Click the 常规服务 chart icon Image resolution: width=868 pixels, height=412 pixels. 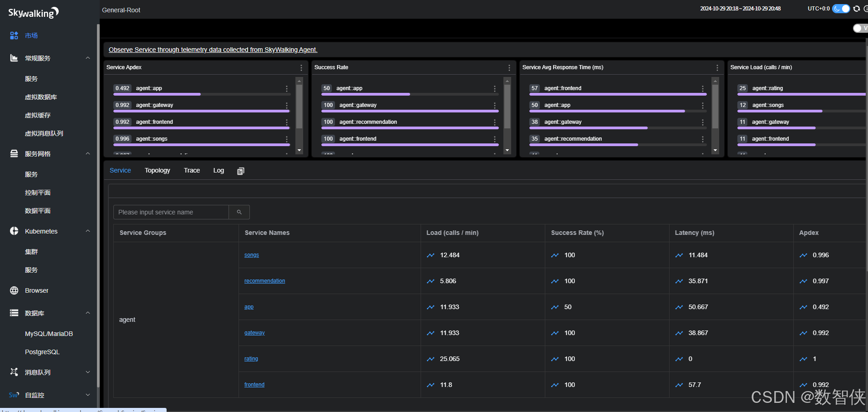pos(14,58)
